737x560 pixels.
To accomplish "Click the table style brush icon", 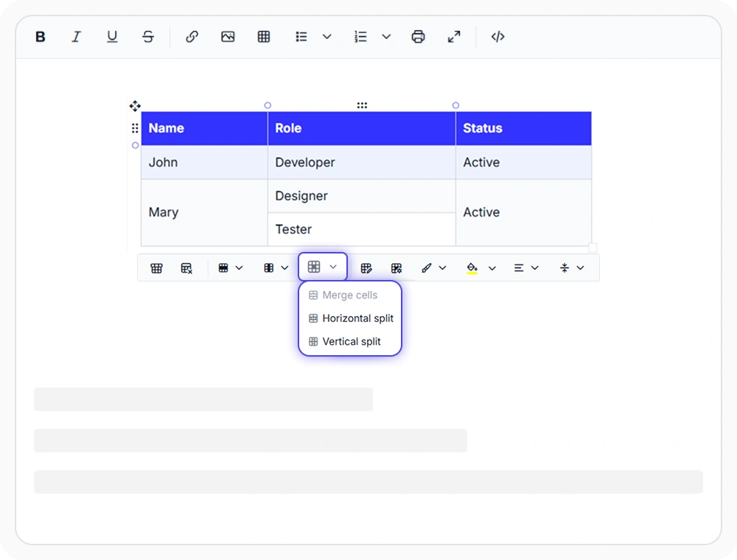I will coord(426,267).
